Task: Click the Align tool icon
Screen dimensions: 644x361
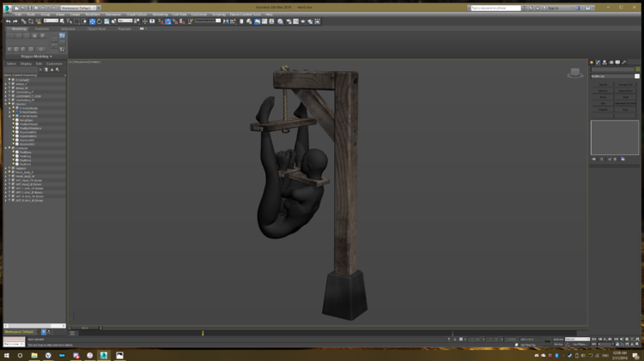Action: [x=233, y=21]
